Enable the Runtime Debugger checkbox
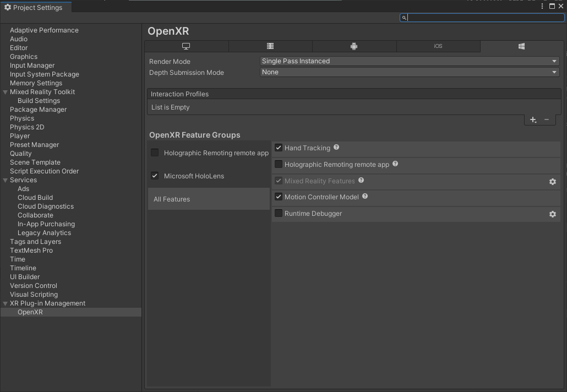 (279, 213)
